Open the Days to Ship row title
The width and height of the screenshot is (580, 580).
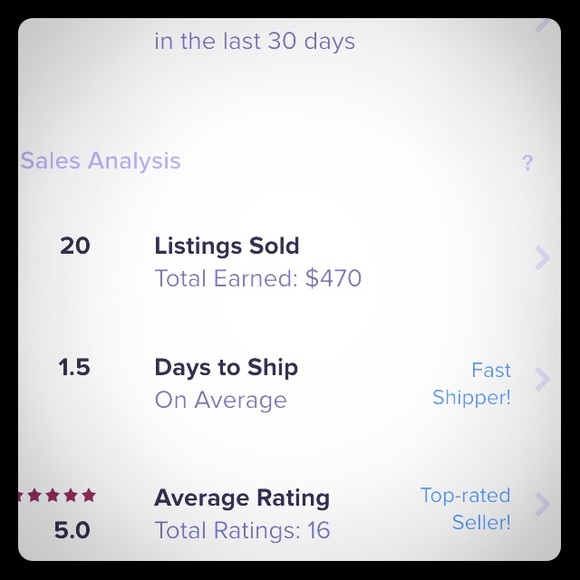[226, 368]
